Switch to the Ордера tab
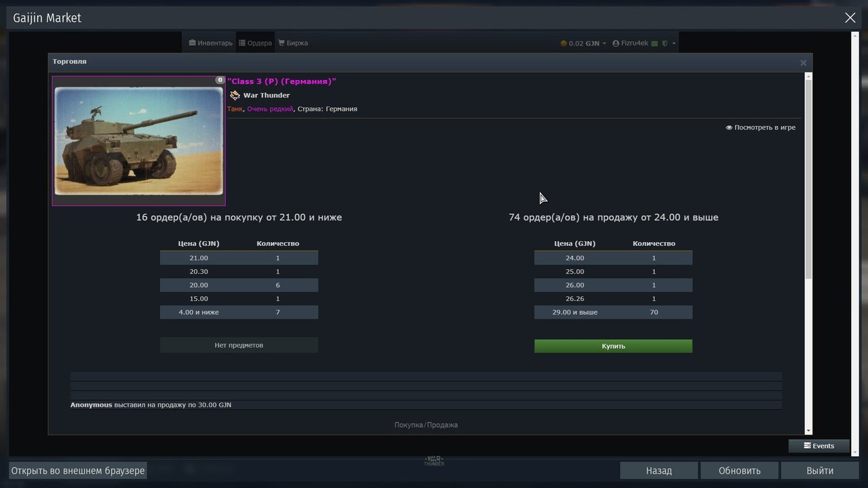 (255, 43)
